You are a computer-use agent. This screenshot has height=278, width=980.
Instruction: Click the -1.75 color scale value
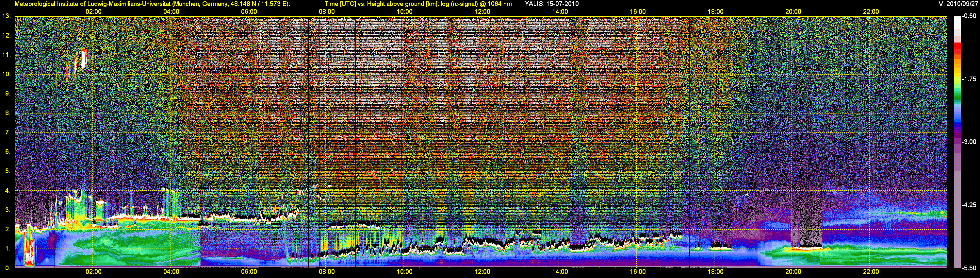[x=969, y=79]
